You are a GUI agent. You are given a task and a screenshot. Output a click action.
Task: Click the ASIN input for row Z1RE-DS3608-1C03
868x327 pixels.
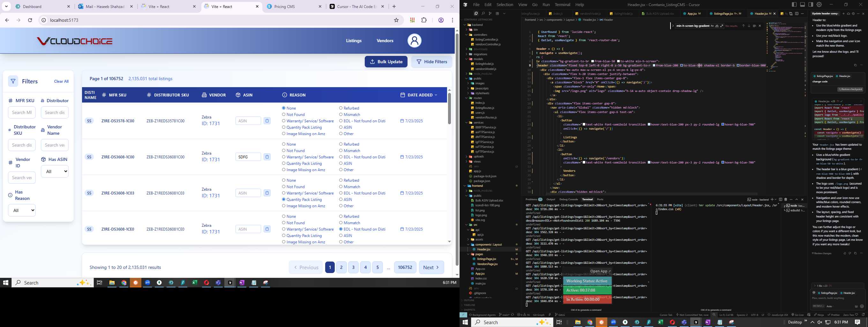click(248, 193)
